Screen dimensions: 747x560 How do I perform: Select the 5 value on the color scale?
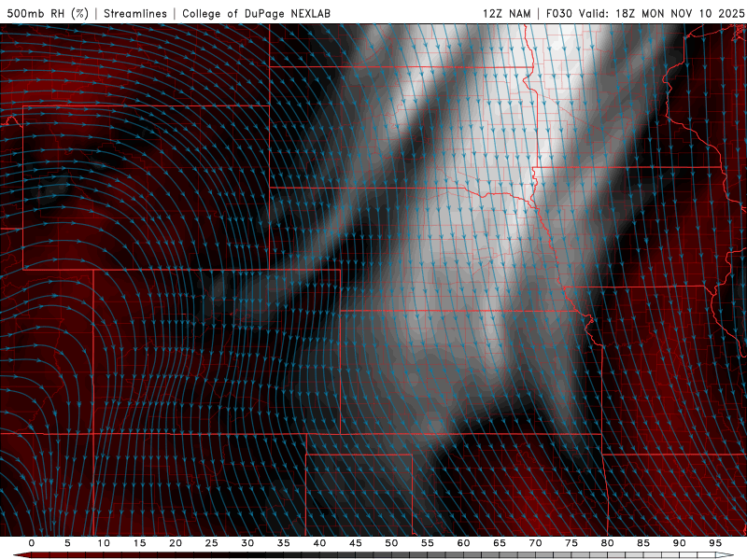[x=67, y=543]
